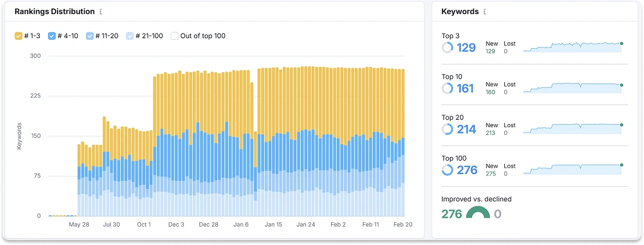Click the Dec 3 axis label
The image size is (644, 245).
(176, 225)
